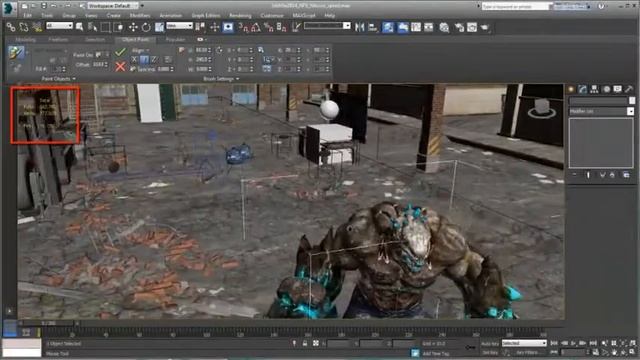This screenshot has height=360, width=640.
Task: Open Schematic View icon
Action: tap(429, 27)
